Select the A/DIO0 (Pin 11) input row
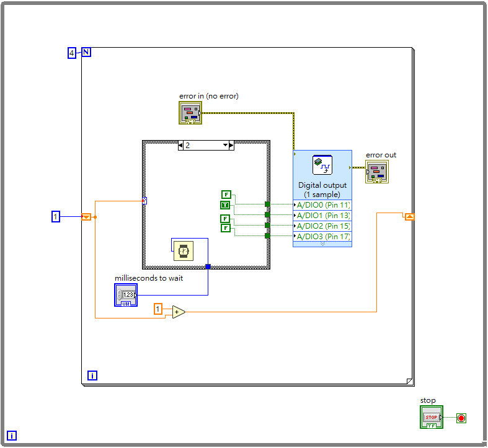This screenshot has height=448, width=488. 322,205
